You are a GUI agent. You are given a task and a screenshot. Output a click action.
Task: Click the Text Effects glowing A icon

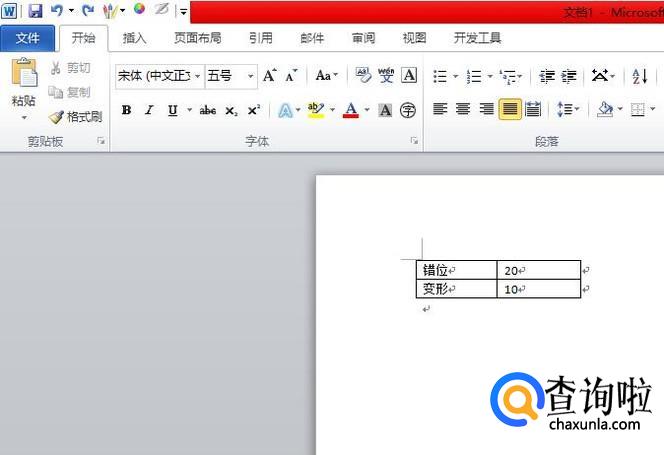click(285, 111)
